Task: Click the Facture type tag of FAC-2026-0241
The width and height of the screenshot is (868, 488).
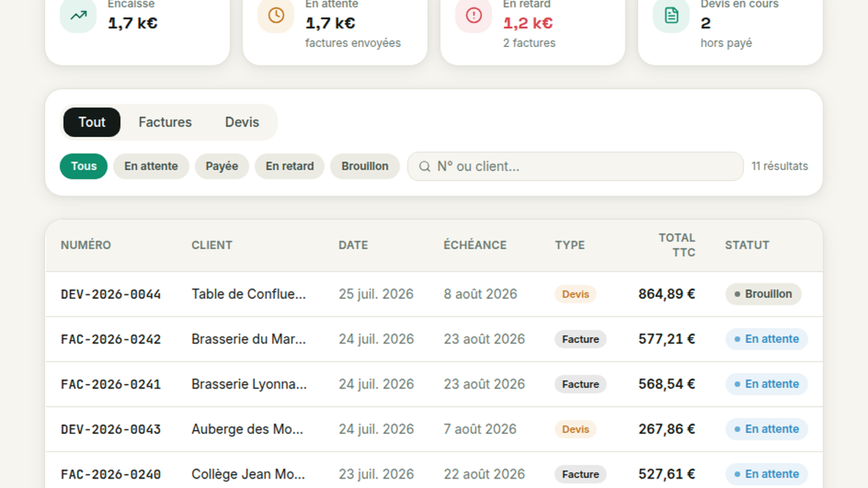Action: point(581,385)
